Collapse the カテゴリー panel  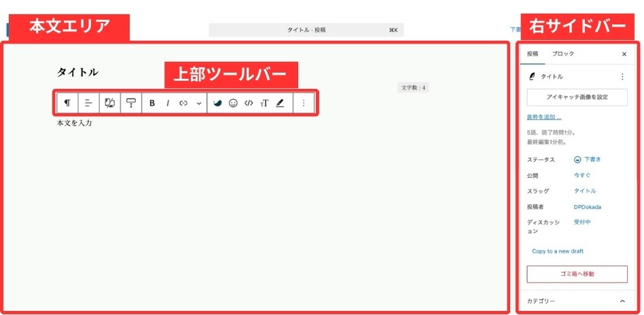tap(622, 301)
